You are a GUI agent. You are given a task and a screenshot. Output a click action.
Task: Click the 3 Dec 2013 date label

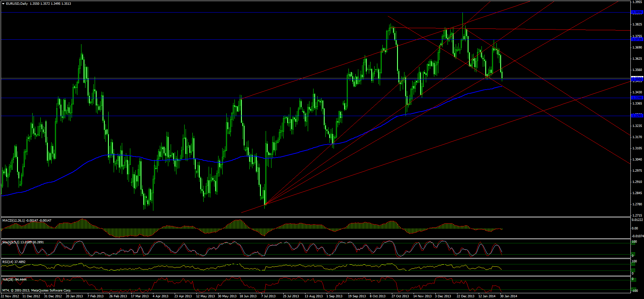pos(443,296)
